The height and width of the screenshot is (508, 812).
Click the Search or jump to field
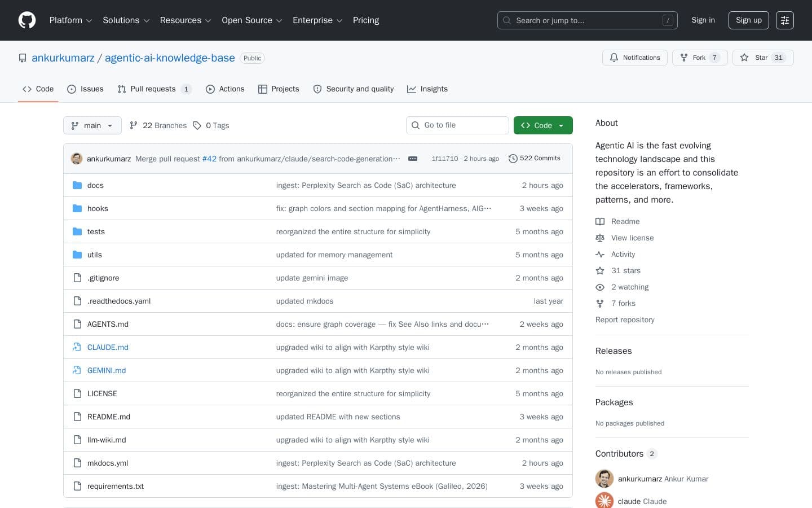click(x=588, y=20)
